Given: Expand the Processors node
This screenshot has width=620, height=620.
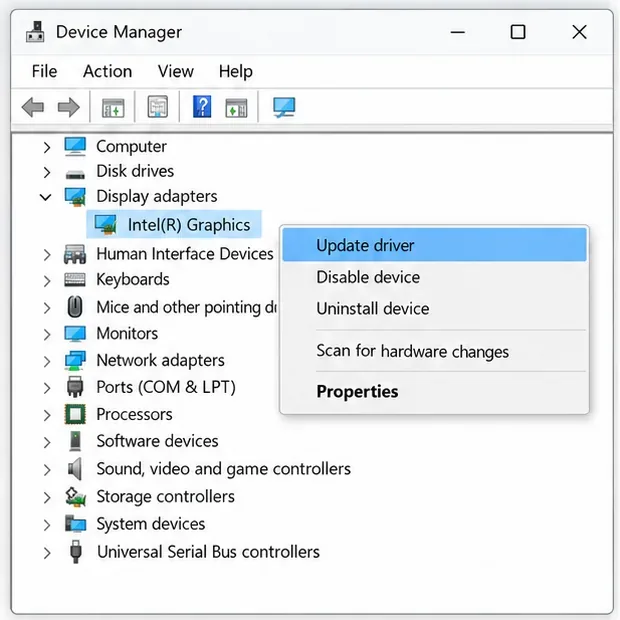Looking at the screenshot, I should click(47, 415).
